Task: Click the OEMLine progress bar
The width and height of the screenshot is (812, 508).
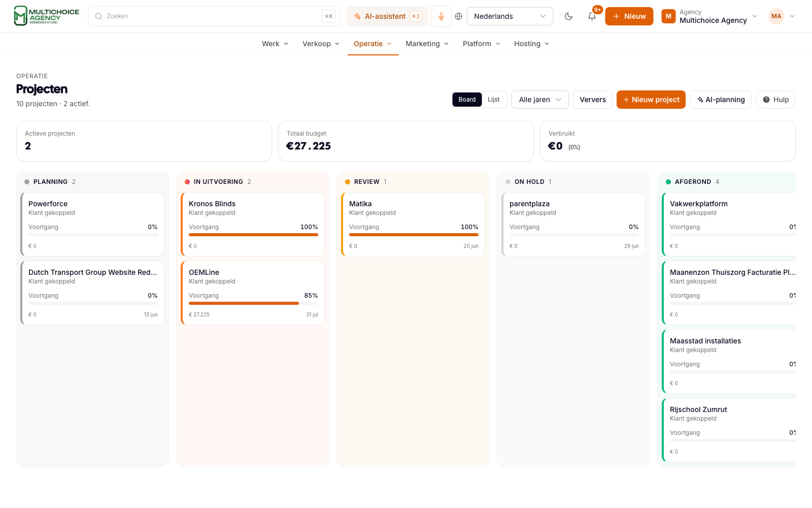Action: pyautogui.click(x=253, y=303)
